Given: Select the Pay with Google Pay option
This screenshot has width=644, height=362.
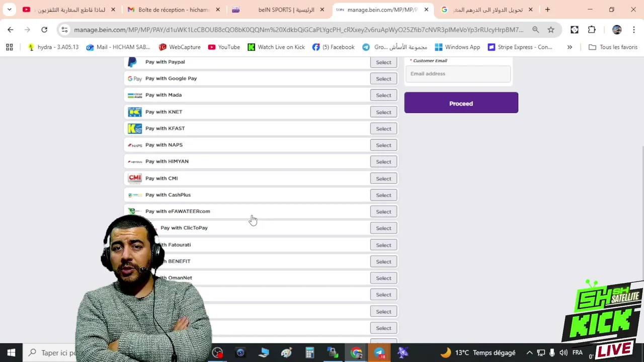Looking at the screenshot, I should (x=383, y=78).
